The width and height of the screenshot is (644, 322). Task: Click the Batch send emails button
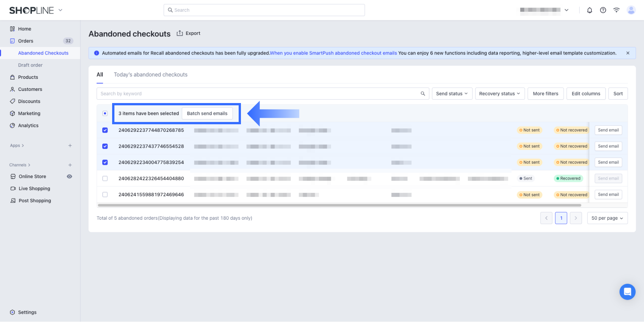click(207, 113)
